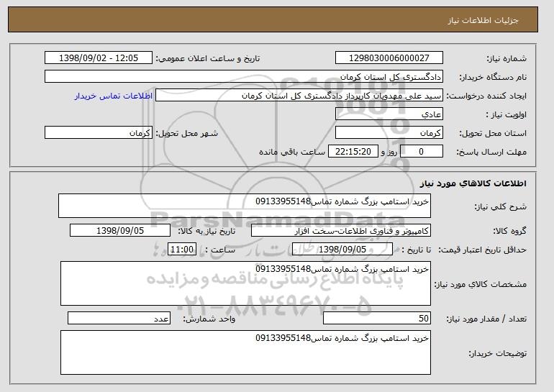Click the توضیحات خریدار text area

(x=245, y=352)
